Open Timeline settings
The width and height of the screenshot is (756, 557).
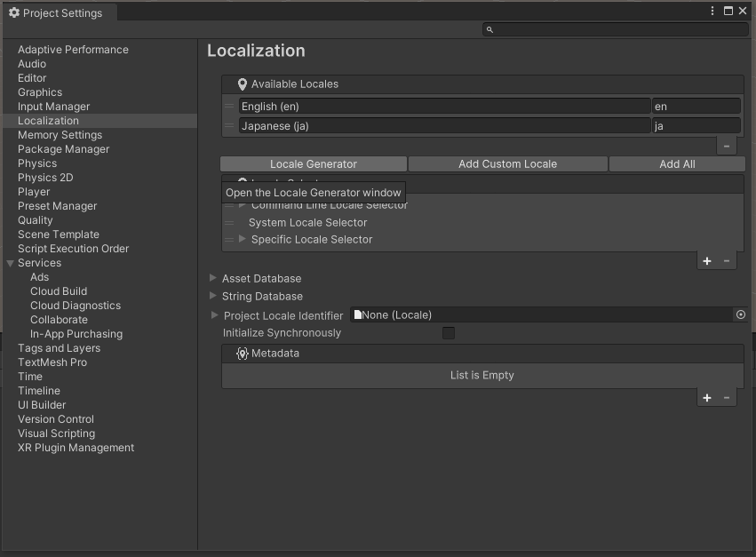[39, 391]
